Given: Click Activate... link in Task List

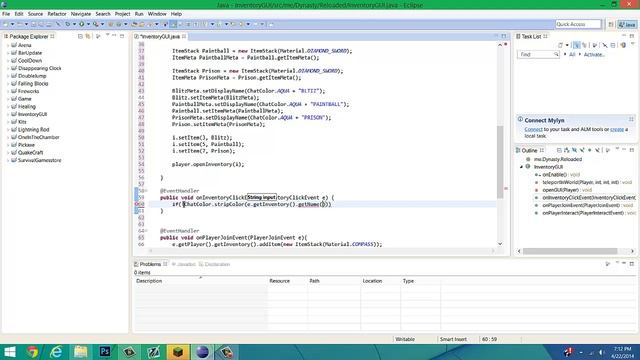Looking at the screenshot, I should click(594, 54).
